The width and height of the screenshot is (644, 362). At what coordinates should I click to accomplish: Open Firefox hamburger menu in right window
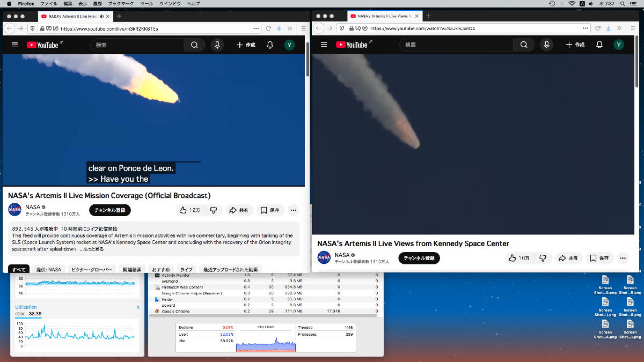(x=633, y=28)
